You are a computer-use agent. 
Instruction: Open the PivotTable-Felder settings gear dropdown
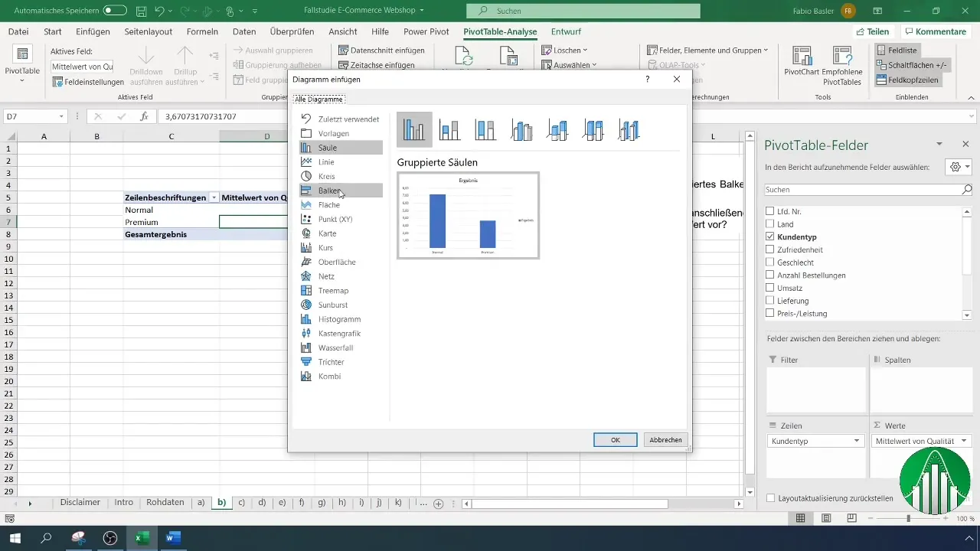coord(959,168)
